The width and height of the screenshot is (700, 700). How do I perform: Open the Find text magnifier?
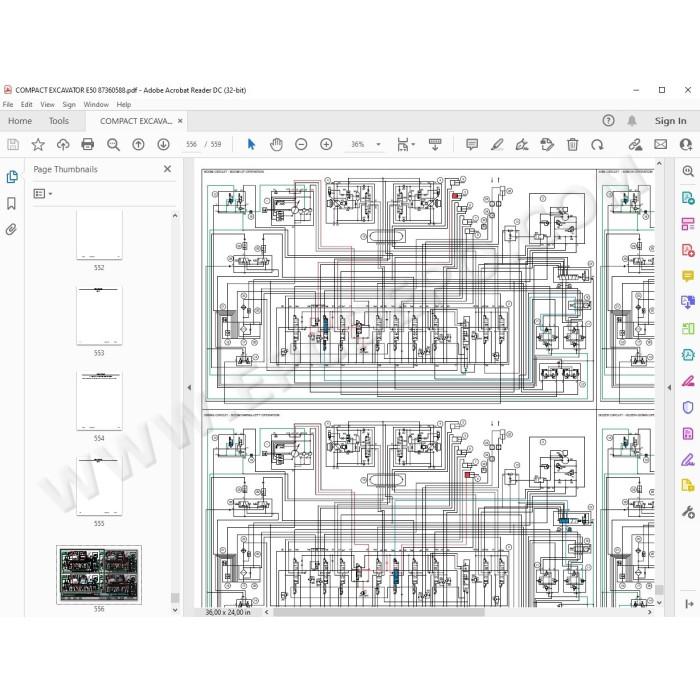pos(113,144)
